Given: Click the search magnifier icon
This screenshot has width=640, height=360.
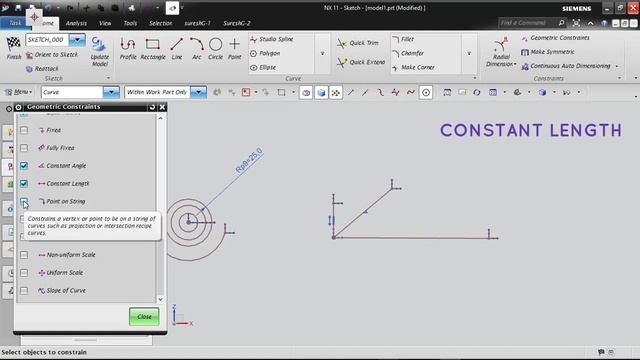Looking at the screenshot, I should 562,23.
